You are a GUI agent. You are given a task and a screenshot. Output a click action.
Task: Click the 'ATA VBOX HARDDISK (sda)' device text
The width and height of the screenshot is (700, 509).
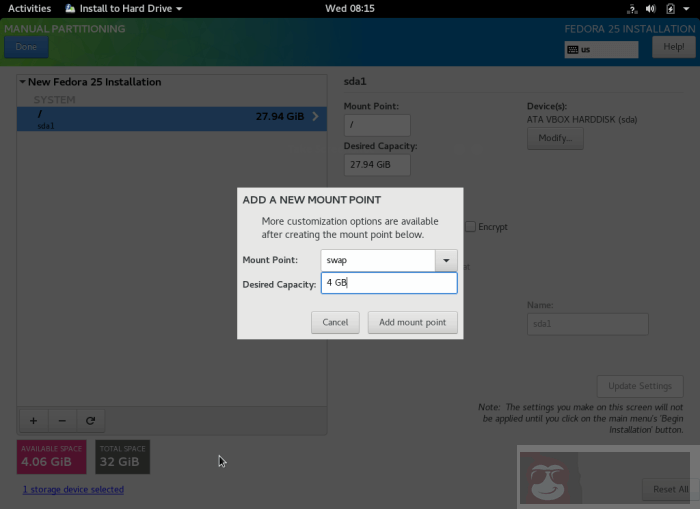(582, 120)
